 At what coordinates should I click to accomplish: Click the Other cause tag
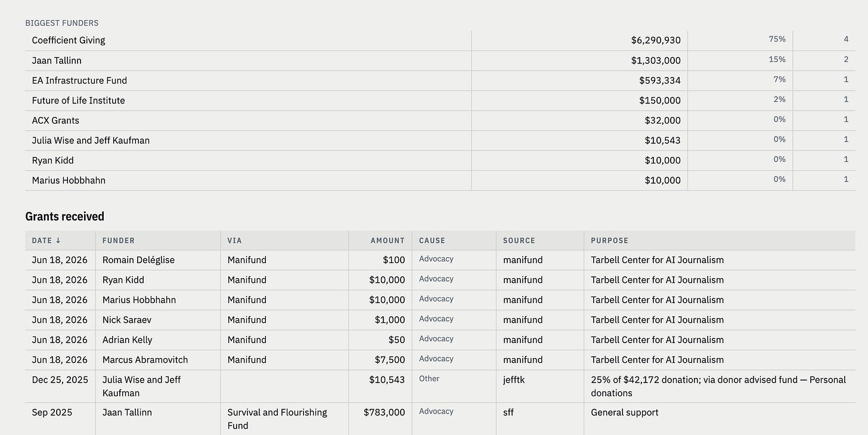pos(429,379)
